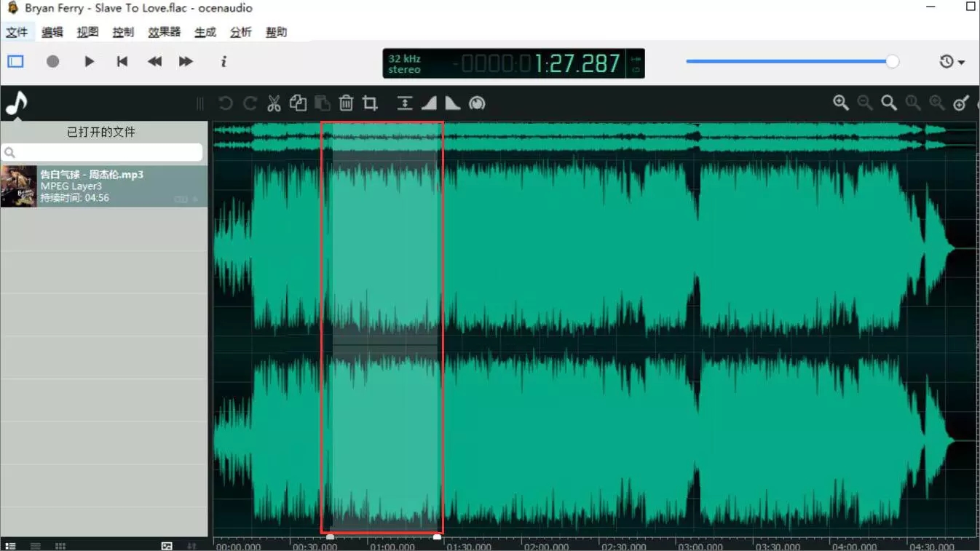Toggle selection mode with the square icon
Image resolution: width=980 pixels, height=551 pixels.
click(x=15, y=61)
